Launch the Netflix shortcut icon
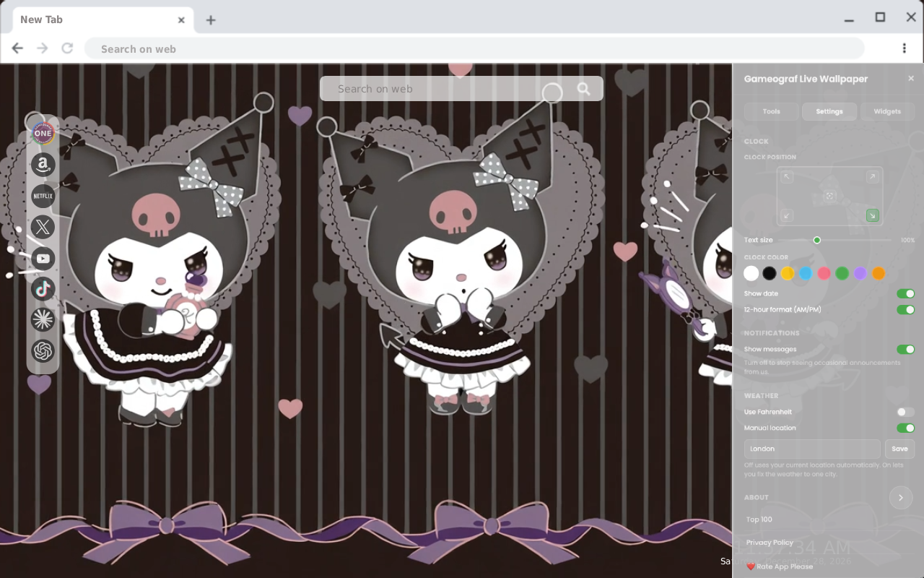Screen dimensions: 924x578 point(43,196)
